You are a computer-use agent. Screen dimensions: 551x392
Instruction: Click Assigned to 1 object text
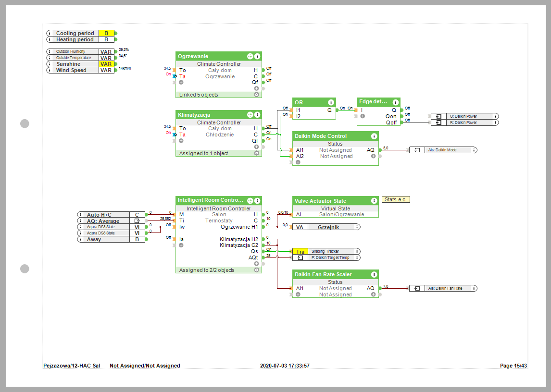pos(203,154)
